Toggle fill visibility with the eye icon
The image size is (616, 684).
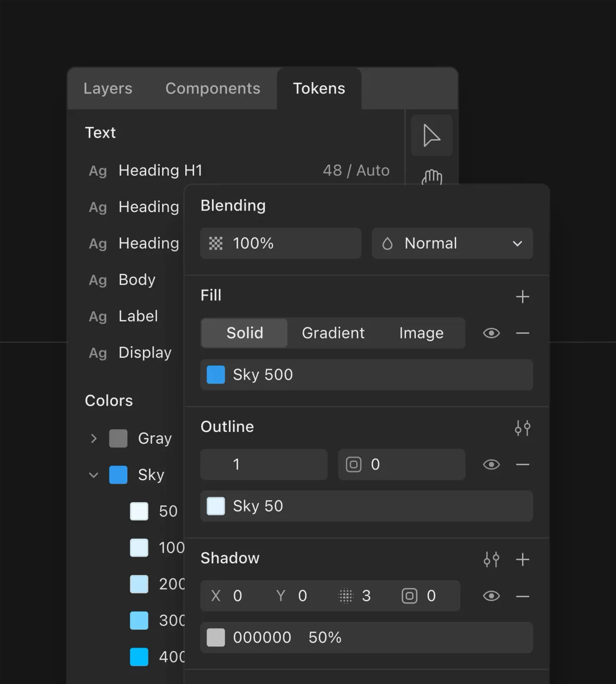click(491, 333)
